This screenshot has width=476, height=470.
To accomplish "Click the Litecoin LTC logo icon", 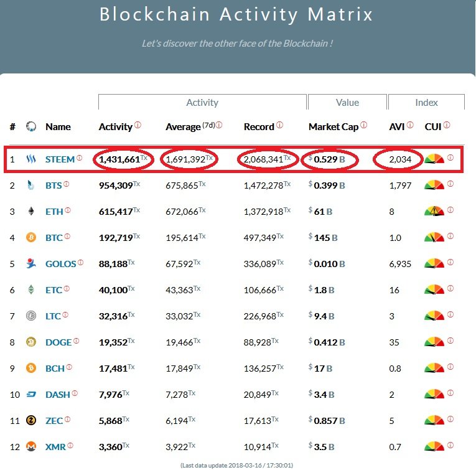I will coord(31,316).
